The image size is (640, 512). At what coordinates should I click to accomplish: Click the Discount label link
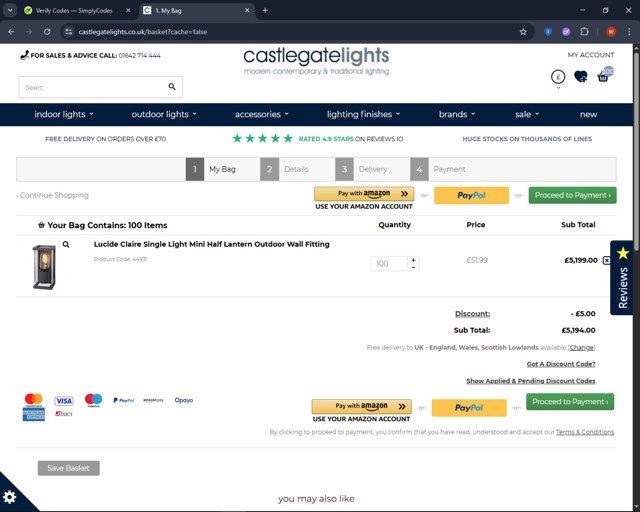pyautogui.click(x=472, y=314)
